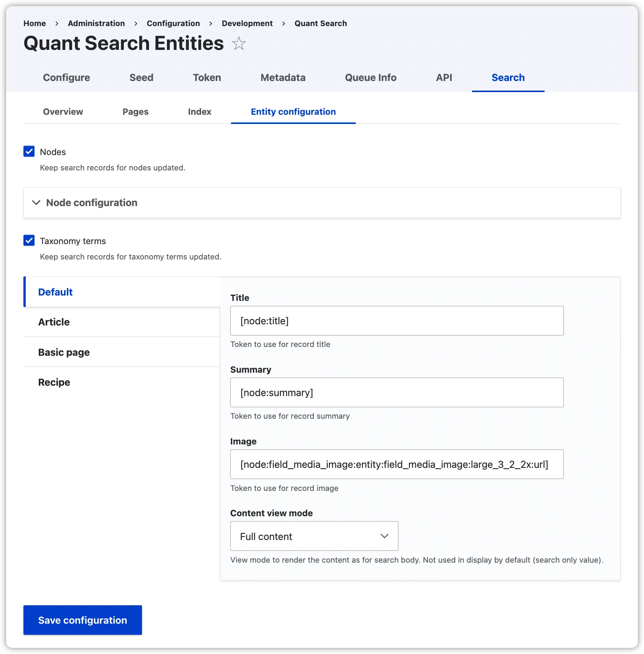Open the Pages subtab
The height and width of the screenshot is (654, 644).
[x=135, y=112]
